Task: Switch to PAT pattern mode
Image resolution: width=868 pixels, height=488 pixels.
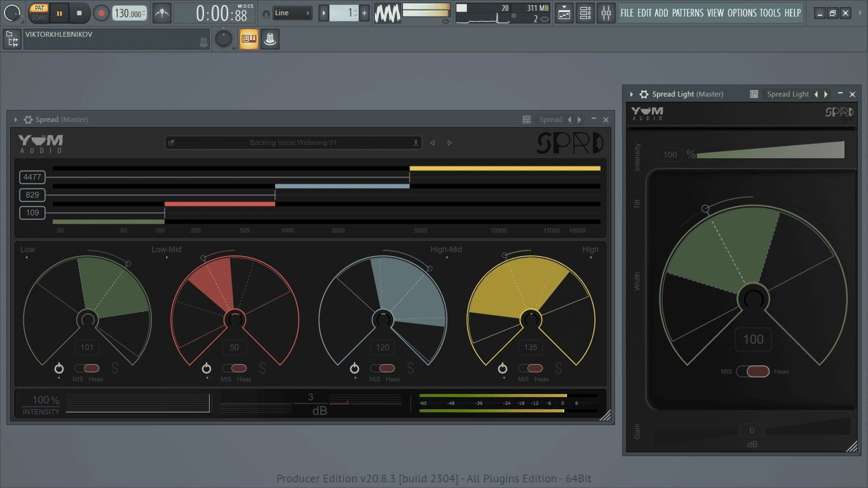Action: [x=39, y=8]
